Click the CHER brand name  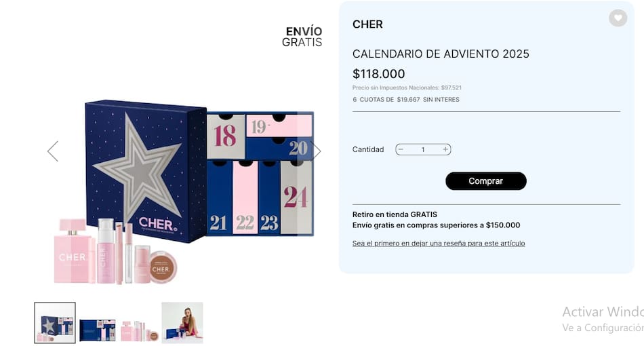point(367,24)
